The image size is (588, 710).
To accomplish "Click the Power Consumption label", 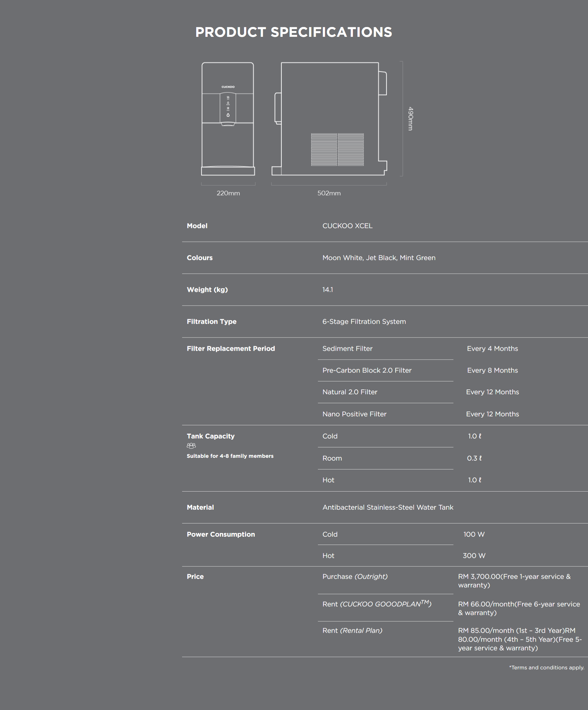I will pyautogui.click(x=220, y=534).
